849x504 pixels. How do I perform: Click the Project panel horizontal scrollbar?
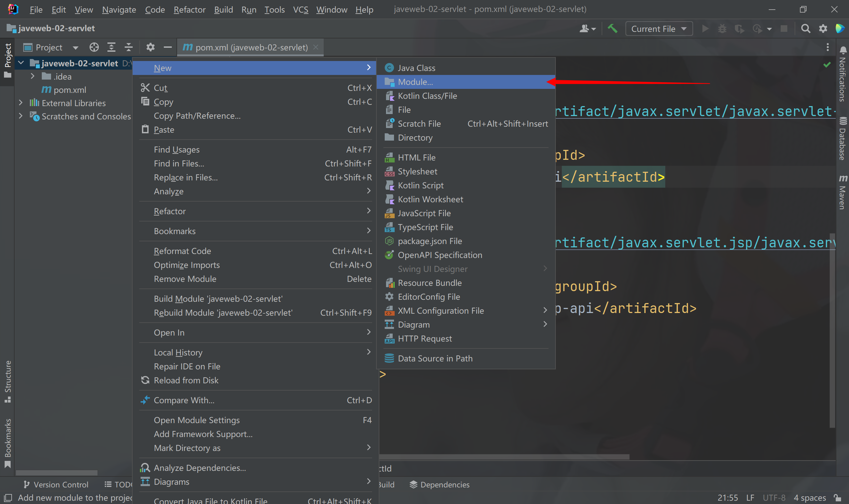click(x=57, y=472)
